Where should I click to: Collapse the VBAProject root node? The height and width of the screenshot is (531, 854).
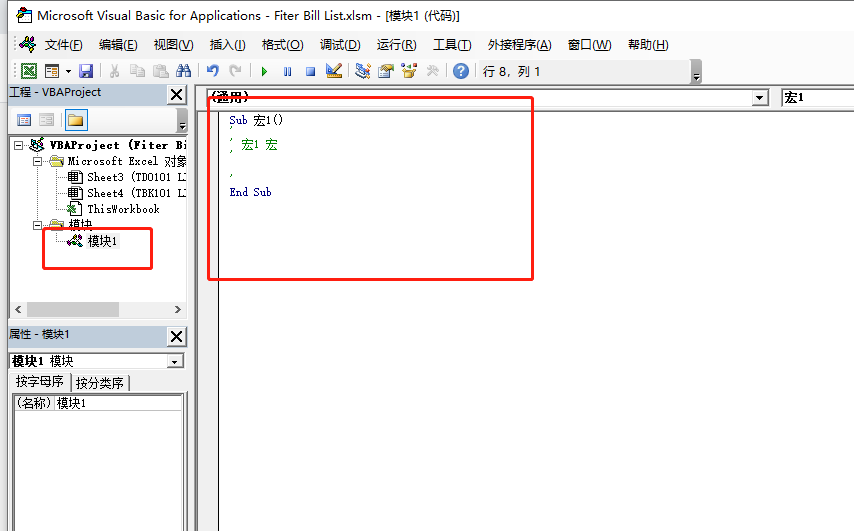point(19,145)
